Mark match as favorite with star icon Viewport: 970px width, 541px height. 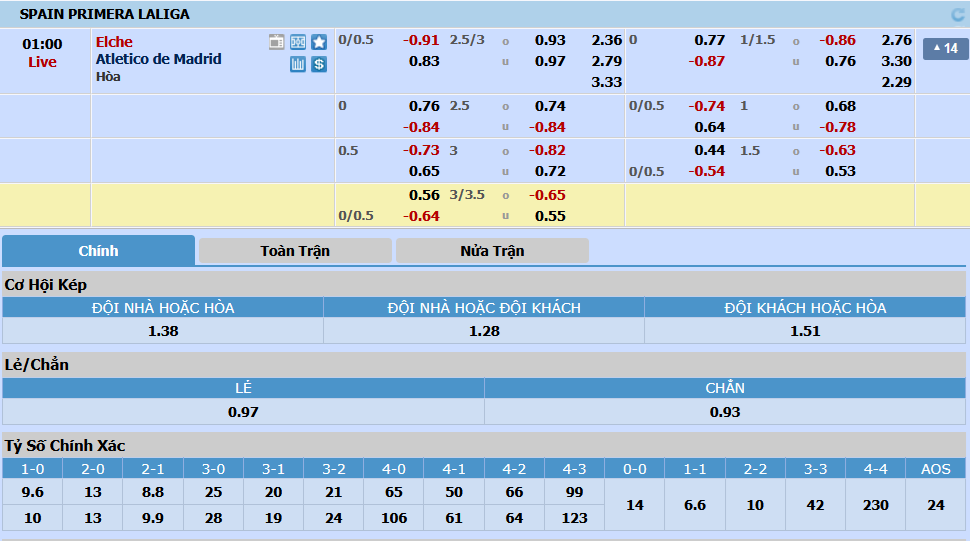(319, 42)
